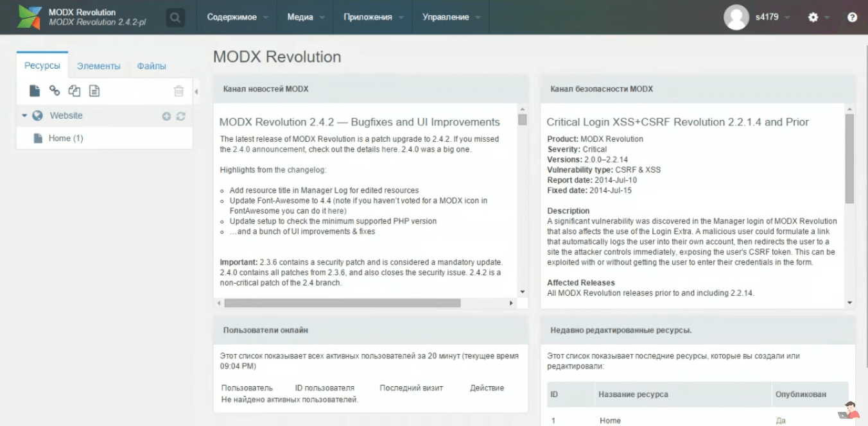The height and width of the screenshot is (426, 868).
Task: Collapse the left sidebar panel arrow
Action: (196, 92)
